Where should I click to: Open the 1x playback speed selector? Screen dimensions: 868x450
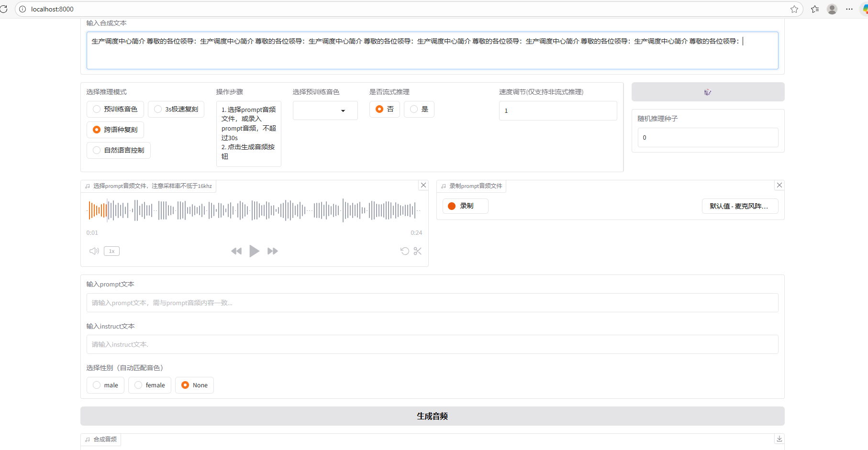click(x=111, y=251)
